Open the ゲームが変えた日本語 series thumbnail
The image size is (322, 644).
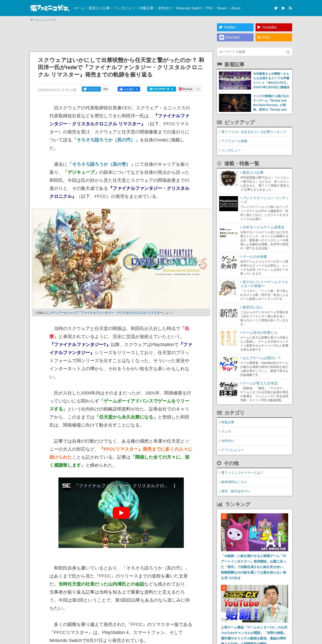point(228,389)
